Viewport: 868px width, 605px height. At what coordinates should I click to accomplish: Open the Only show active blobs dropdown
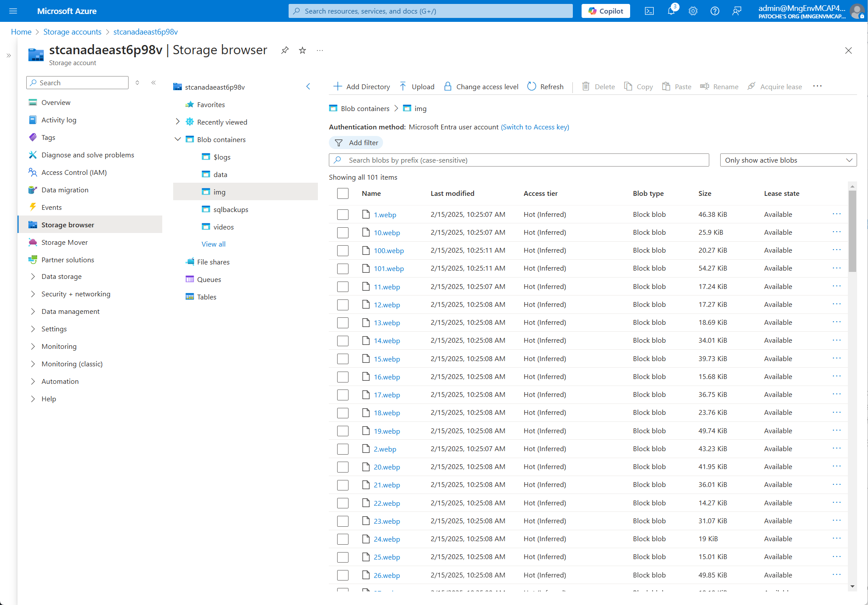pos(788,160)
